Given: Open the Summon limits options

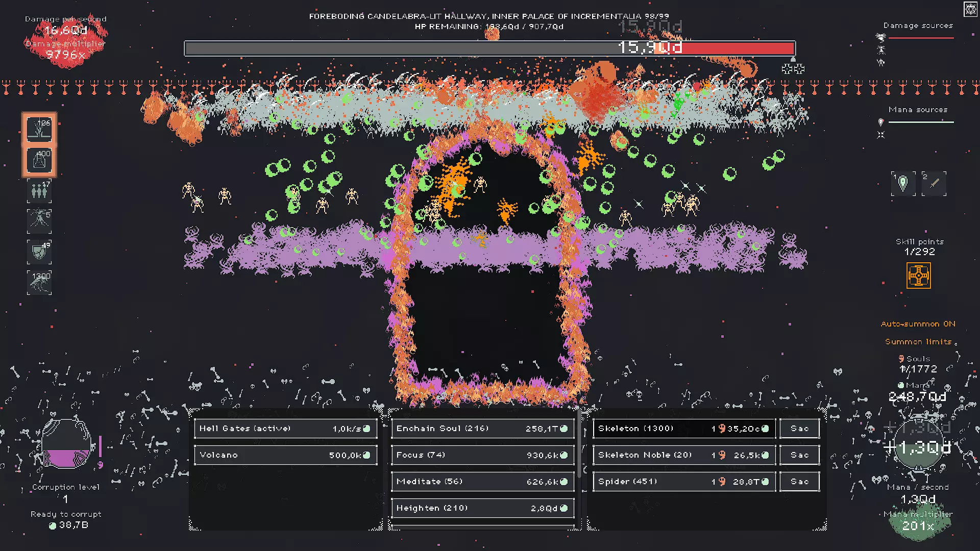Looking at the screenshot, I should tap(918, 342).
